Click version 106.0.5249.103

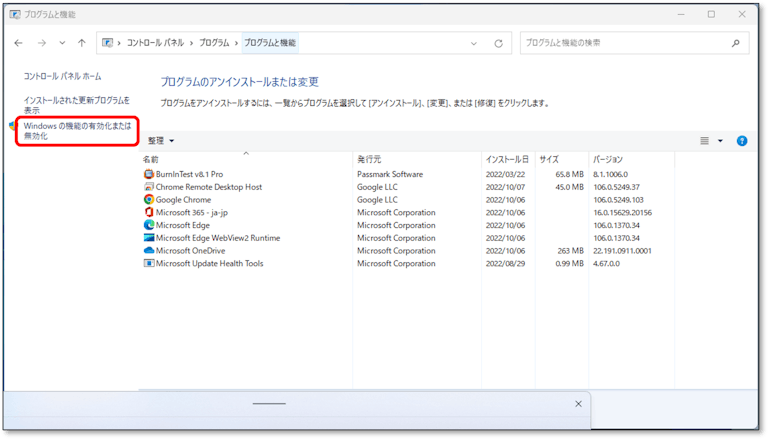point(618,200)
